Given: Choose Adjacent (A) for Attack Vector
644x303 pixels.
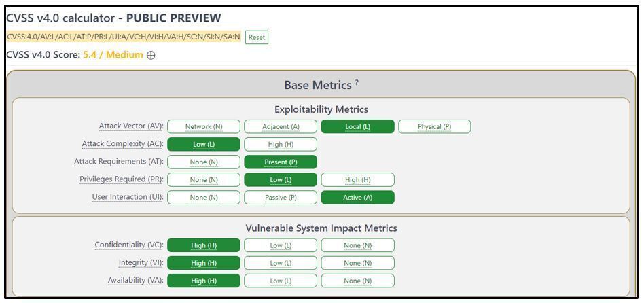Looking at the screenshot, I should (281, 126).
